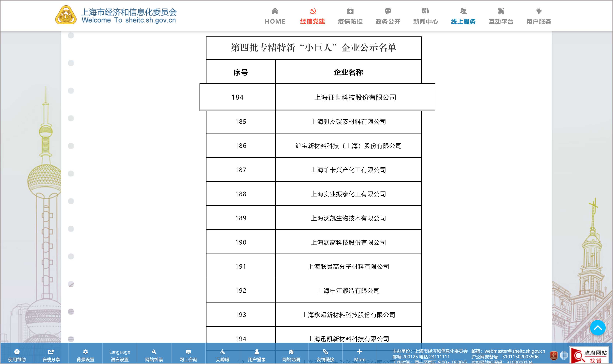This screenshot has height=364, width=613.
Task: Select the 线上服务 menu label
Action: 463,22
